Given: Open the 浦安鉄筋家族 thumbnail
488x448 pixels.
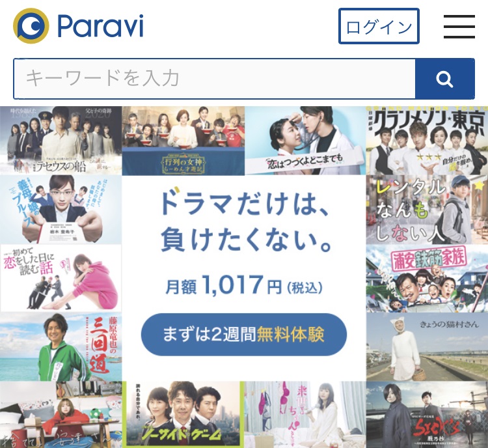Looking at the screenshot, I should [x=427, y=278].
